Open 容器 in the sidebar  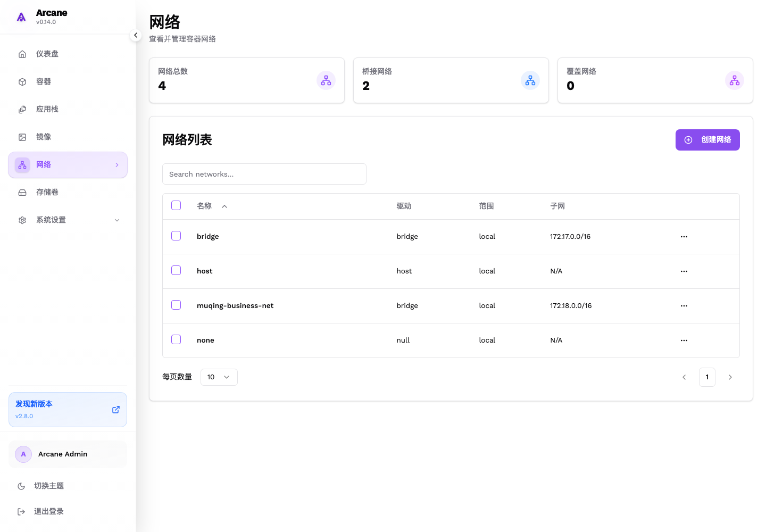click(68, 82)
